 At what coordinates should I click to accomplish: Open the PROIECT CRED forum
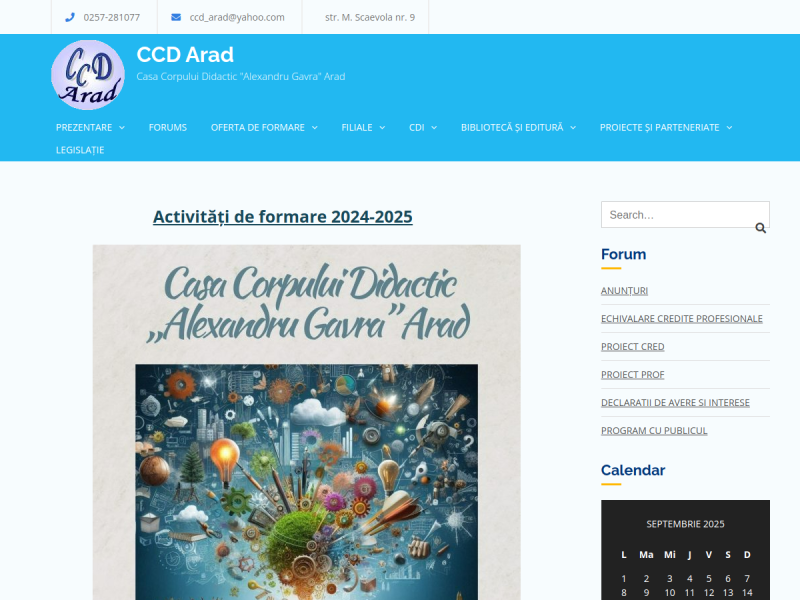coord(632,346)
